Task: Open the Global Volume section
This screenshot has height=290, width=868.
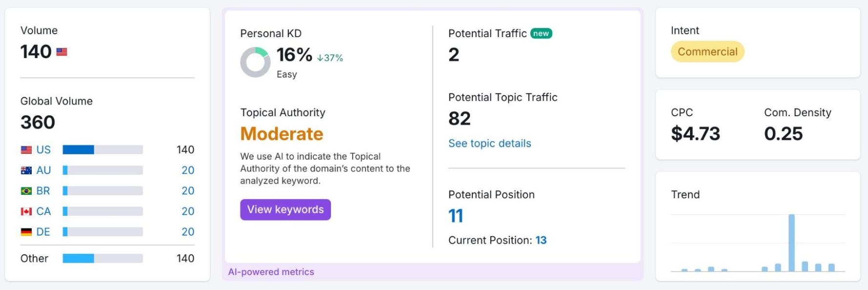Action: 56,101
